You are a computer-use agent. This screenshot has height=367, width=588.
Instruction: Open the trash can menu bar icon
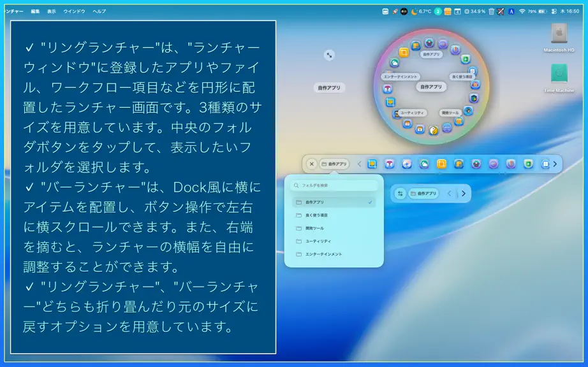(491, 11)
